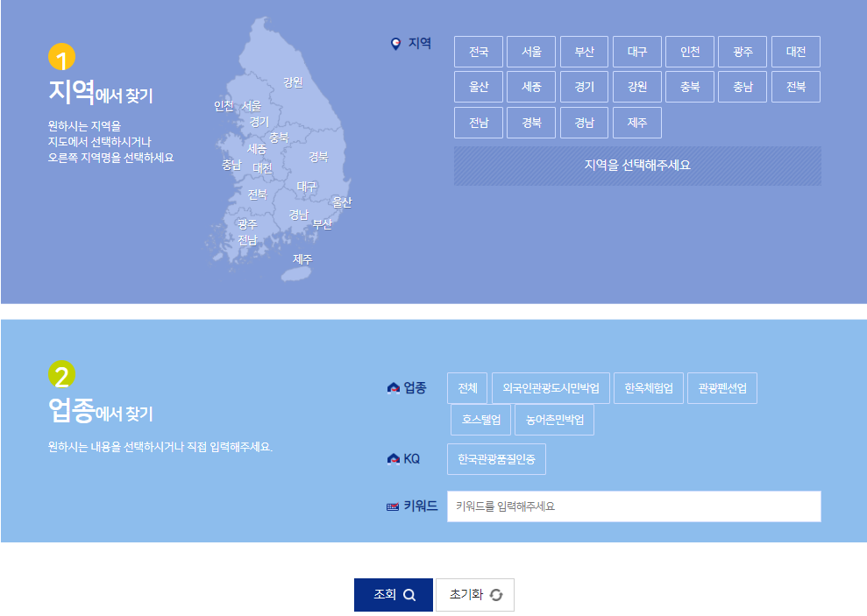The height and width of the screenshot is (616, 867).
Task: Click the refresh icon inside the 초기화 button
Action: pyautogui.click(x=497, y=593)
